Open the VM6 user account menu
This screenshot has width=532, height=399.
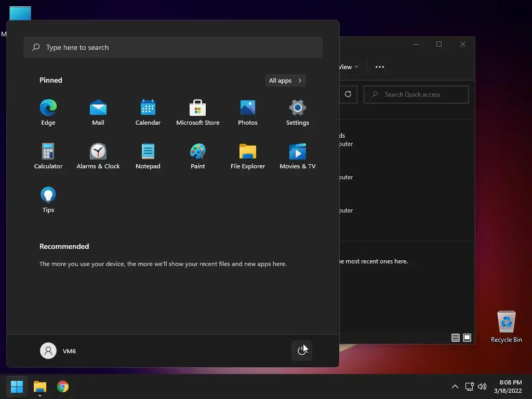(x=58, y=351)
